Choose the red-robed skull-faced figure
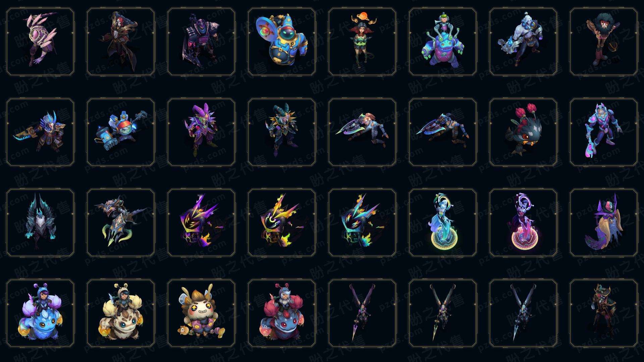Viewport: 644px width, 362px height. 120,42
